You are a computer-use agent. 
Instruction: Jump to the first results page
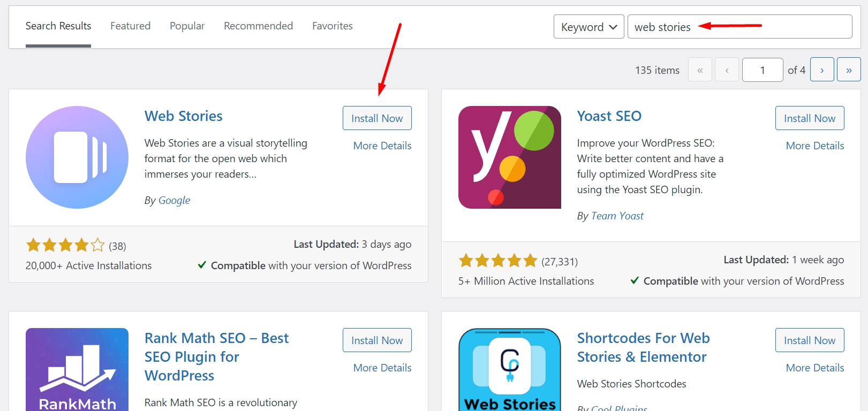(x=700, y=69)
